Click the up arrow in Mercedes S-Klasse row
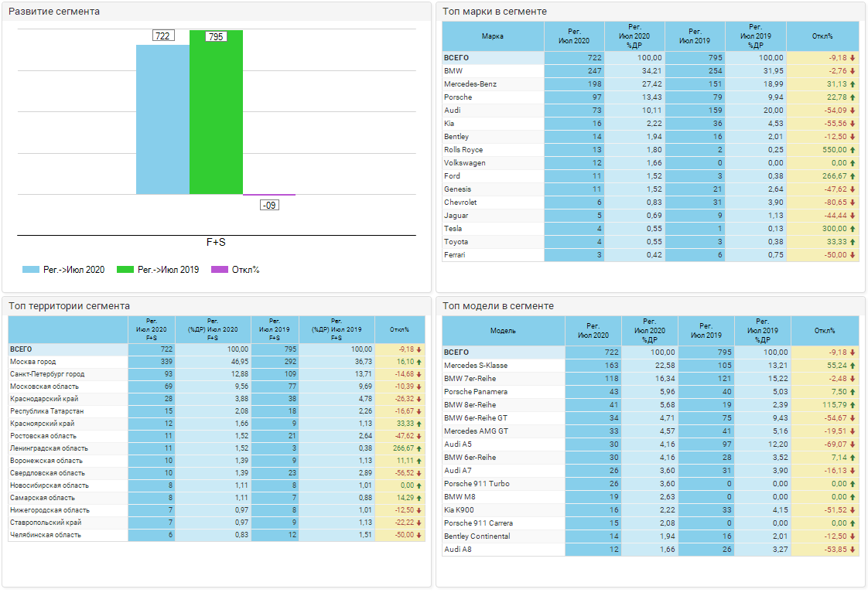The image size is (868, 613). [853, 366]
